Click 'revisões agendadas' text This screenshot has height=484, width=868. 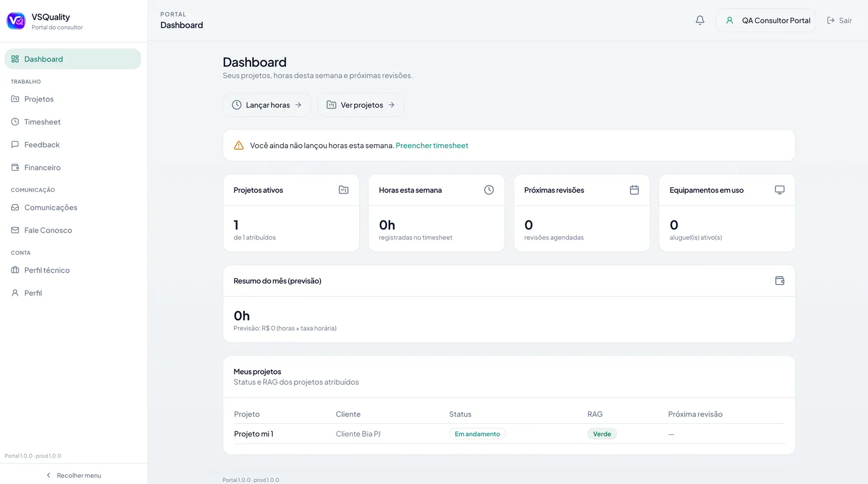(554, 237)
